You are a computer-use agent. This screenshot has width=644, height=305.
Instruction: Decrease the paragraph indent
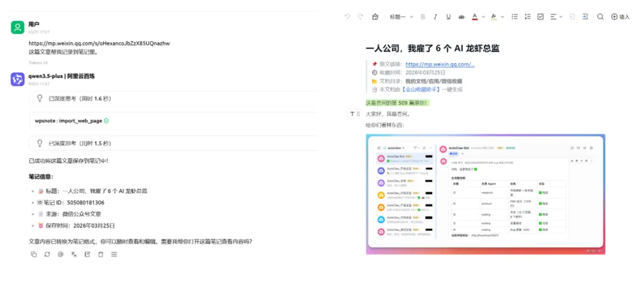(x=572, y=17)
